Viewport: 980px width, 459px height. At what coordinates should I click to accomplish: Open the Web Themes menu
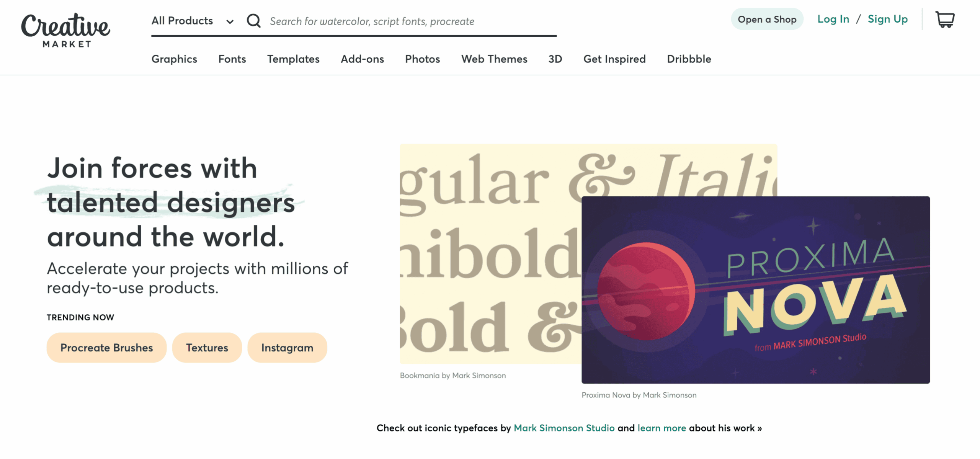pos(494,59)
